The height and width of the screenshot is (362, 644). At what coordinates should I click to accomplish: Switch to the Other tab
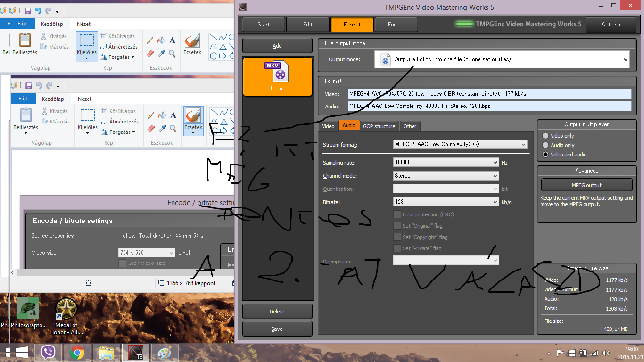tap(410, 126)
